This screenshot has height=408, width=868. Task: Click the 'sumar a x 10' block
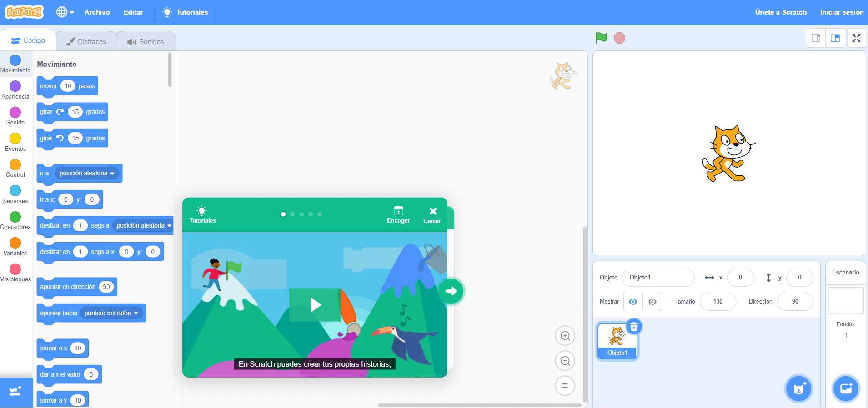(x=63, y=348)
